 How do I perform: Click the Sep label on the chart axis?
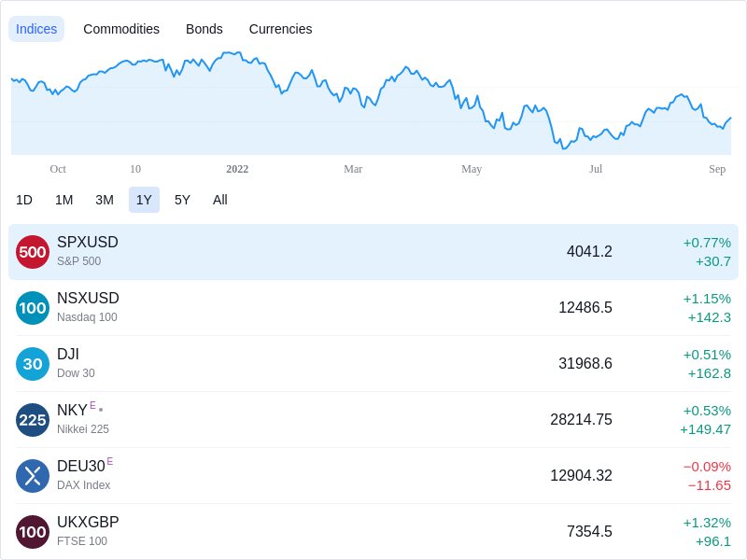(x=717, y=169)
